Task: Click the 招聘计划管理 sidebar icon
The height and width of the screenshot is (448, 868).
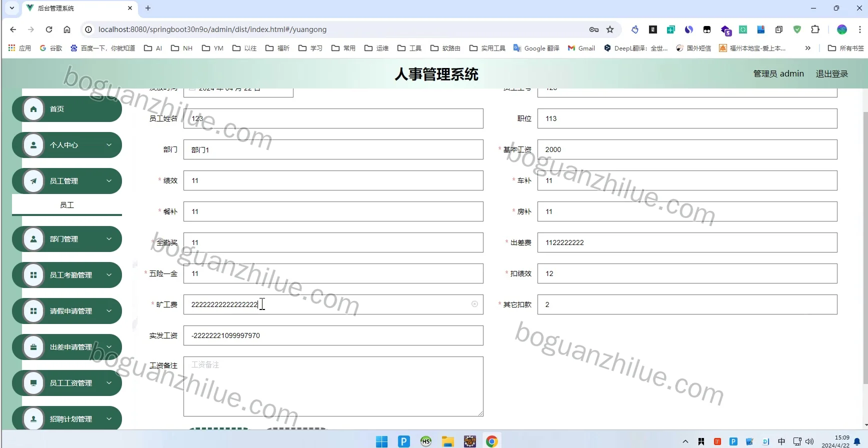Action: pos(33,419)
